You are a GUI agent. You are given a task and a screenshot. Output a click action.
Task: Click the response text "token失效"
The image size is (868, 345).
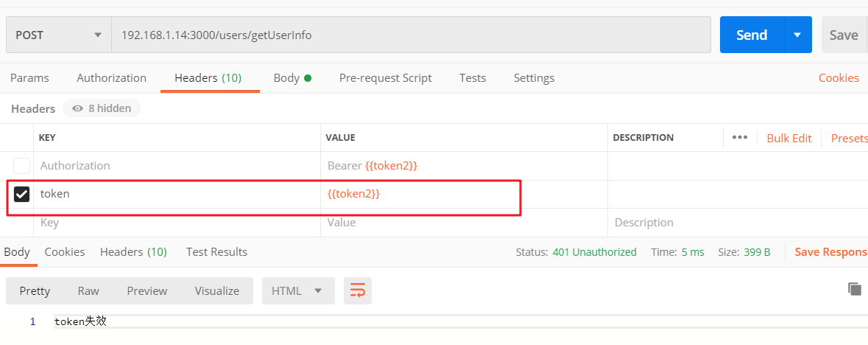click(80, 321)
